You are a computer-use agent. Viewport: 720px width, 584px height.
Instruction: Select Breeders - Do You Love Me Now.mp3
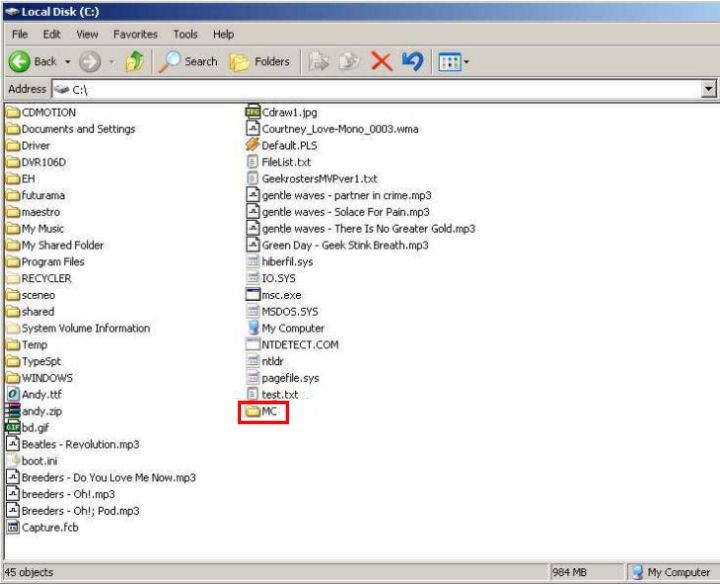(x=101, y=477)
